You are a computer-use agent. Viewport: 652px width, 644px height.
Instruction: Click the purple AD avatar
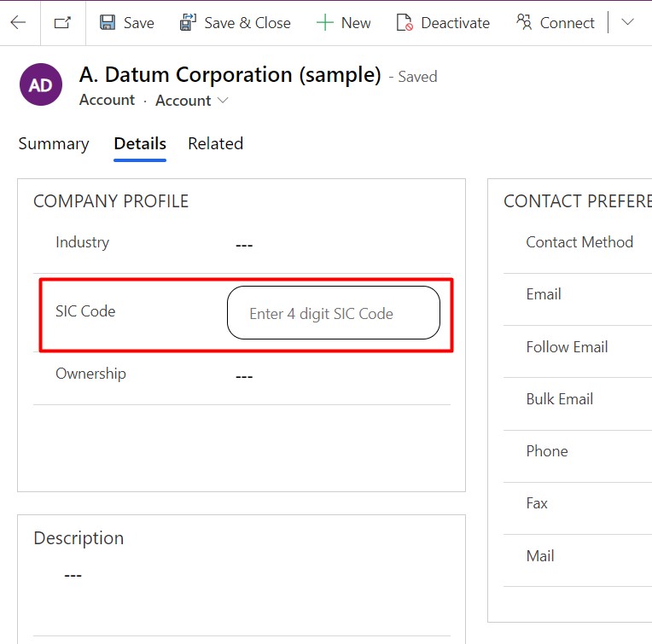tap(40, 85)
